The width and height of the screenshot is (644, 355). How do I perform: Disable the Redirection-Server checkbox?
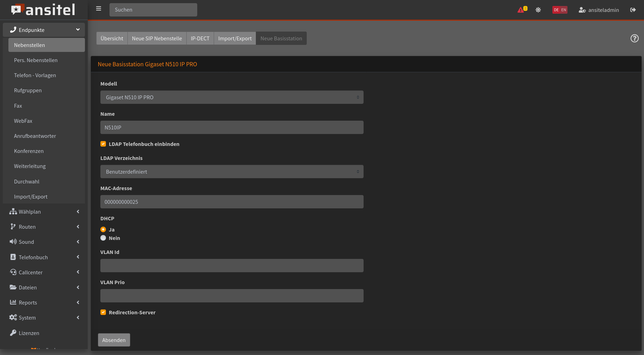[x=103, y=312]
